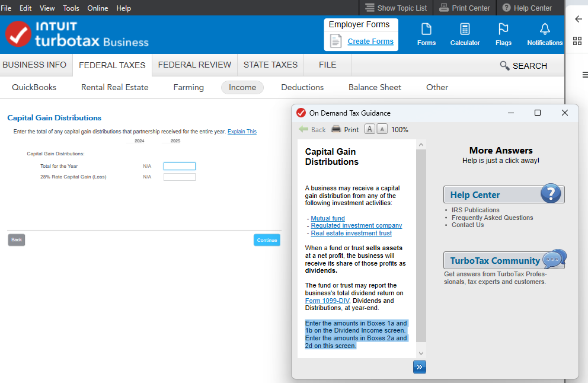
Task: Open the View menu
Action: (47, 8)
